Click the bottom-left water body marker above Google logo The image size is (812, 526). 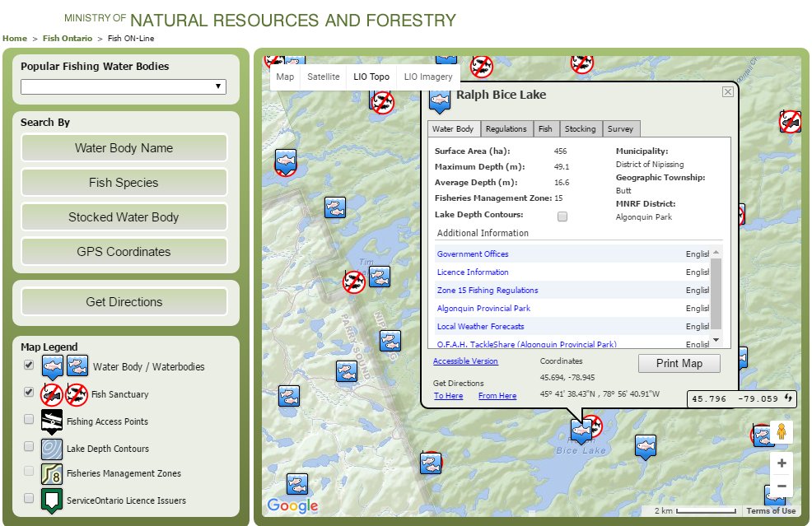click(x=296, y=485)
